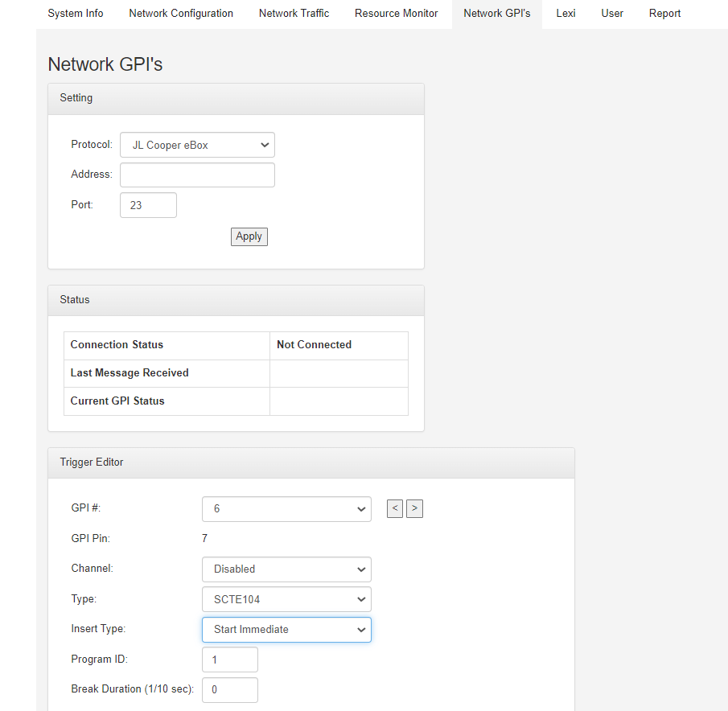
Task: Click the next GPI arrow button
Action: pos(414,508)
